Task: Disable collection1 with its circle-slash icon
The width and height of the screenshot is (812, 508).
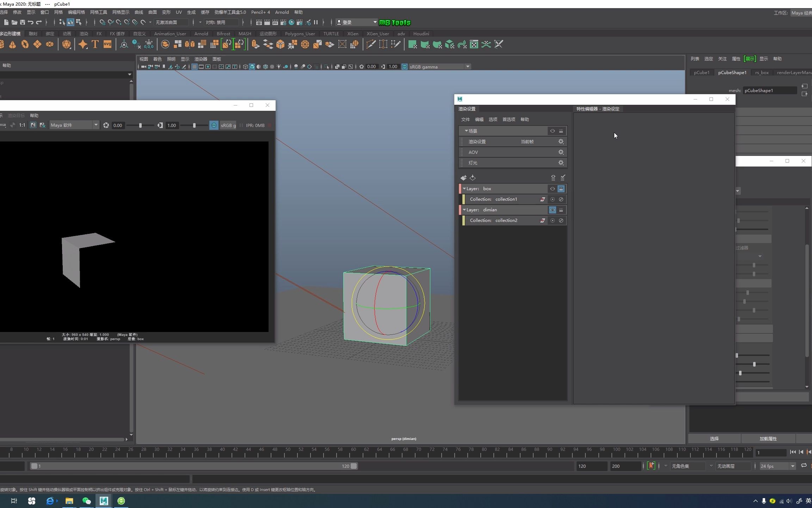Action: [x=561, y=199]
